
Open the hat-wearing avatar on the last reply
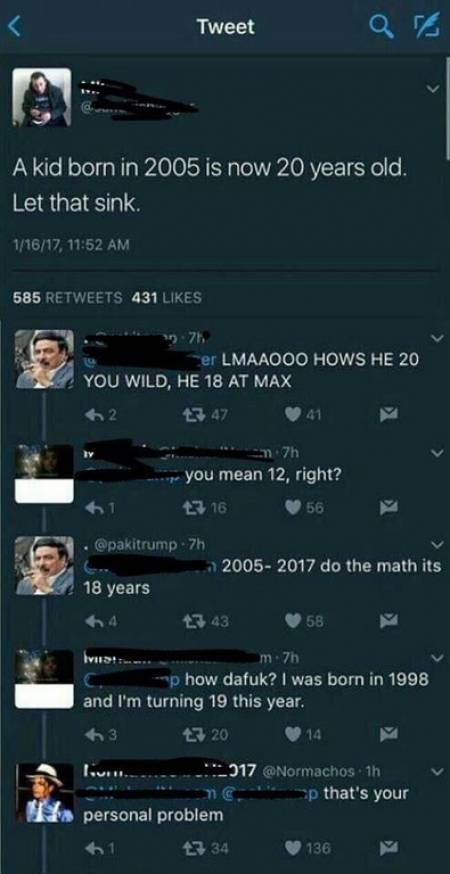44,793
